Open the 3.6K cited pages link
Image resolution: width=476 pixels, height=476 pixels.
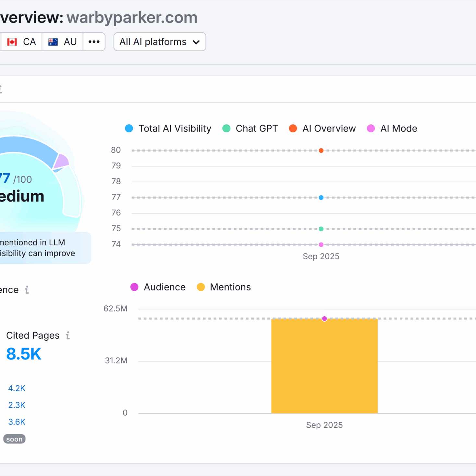tap(17, 422)
